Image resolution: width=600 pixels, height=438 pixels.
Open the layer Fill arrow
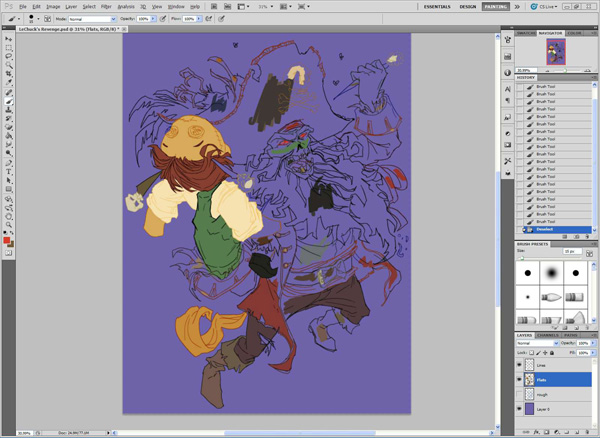coord(593,352)
